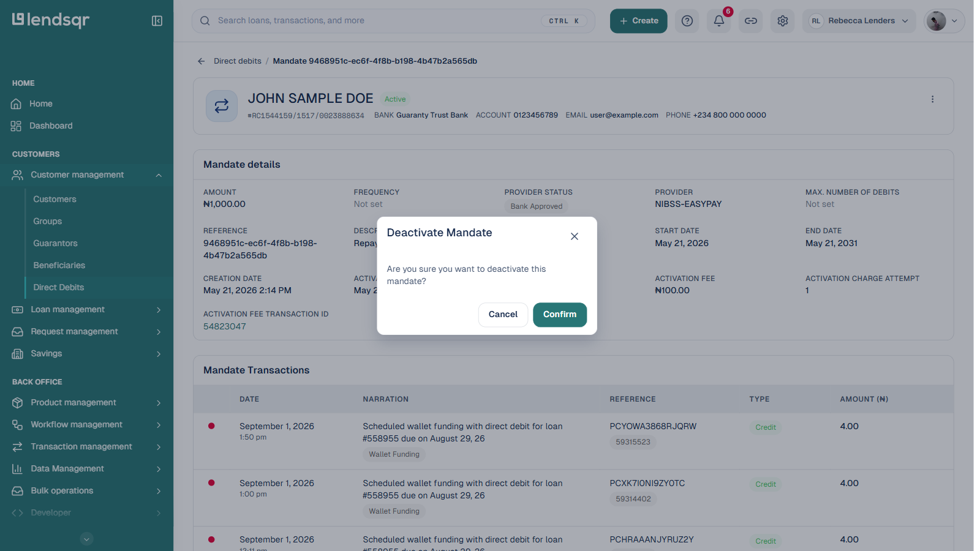Open the help question mark icon

687,21
